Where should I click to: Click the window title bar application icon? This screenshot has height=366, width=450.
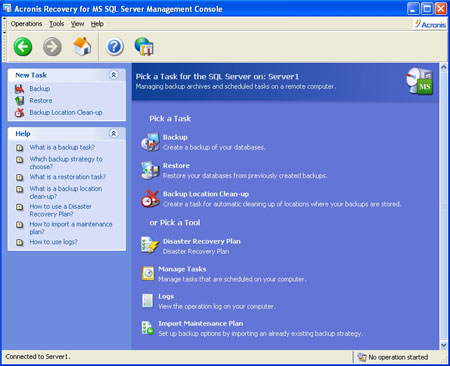tap(7, 8)
